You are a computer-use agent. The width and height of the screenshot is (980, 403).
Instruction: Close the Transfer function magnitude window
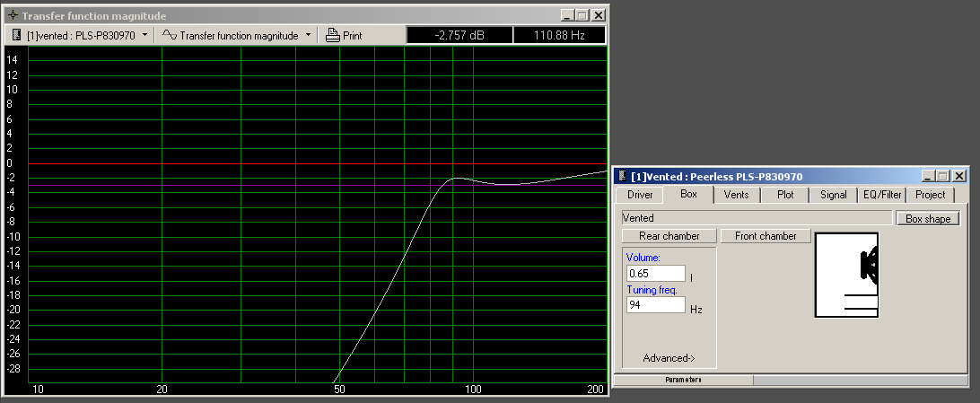click(598, 15)
